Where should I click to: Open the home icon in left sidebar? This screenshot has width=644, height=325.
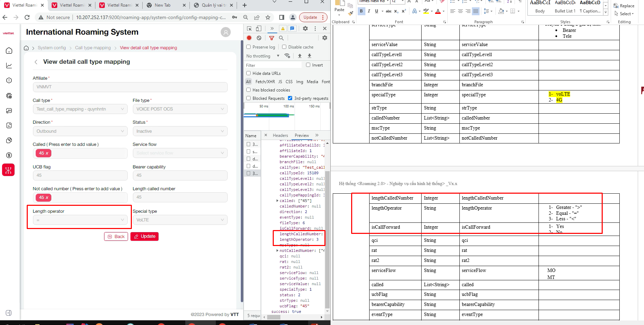9,51
